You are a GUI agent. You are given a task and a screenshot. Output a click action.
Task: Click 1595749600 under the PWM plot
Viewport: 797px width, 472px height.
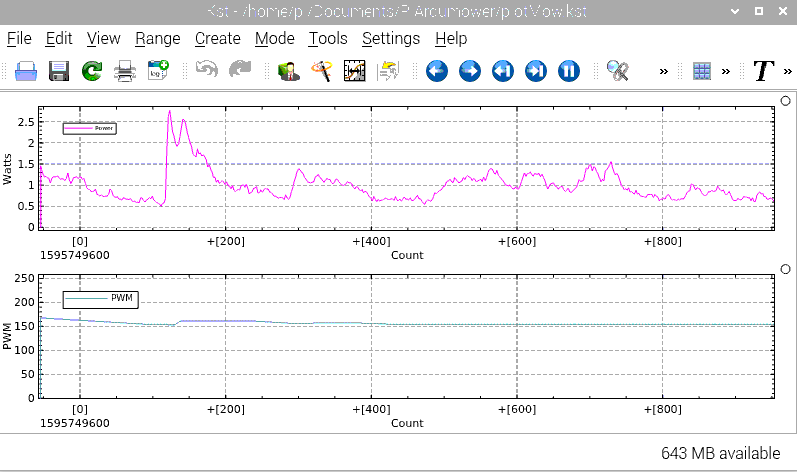point(75,423)
